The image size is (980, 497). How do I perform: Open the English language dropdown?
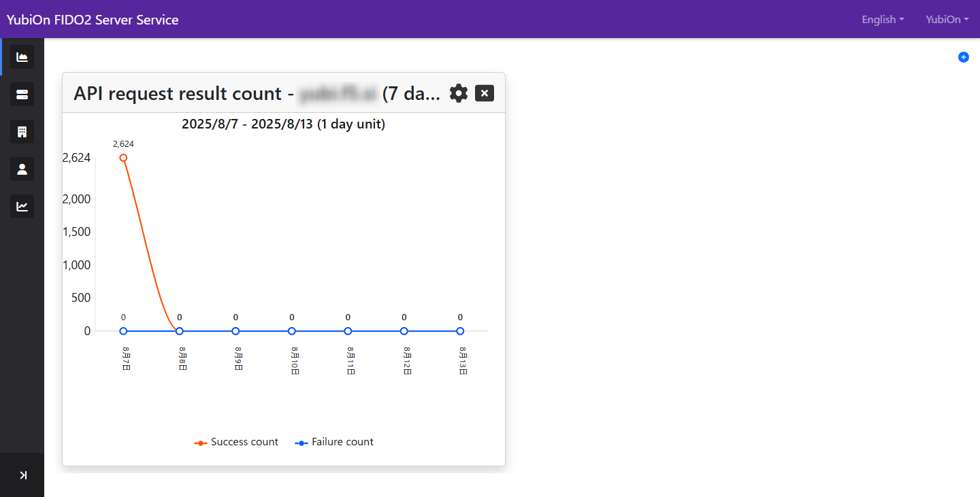tap(883, 20)
